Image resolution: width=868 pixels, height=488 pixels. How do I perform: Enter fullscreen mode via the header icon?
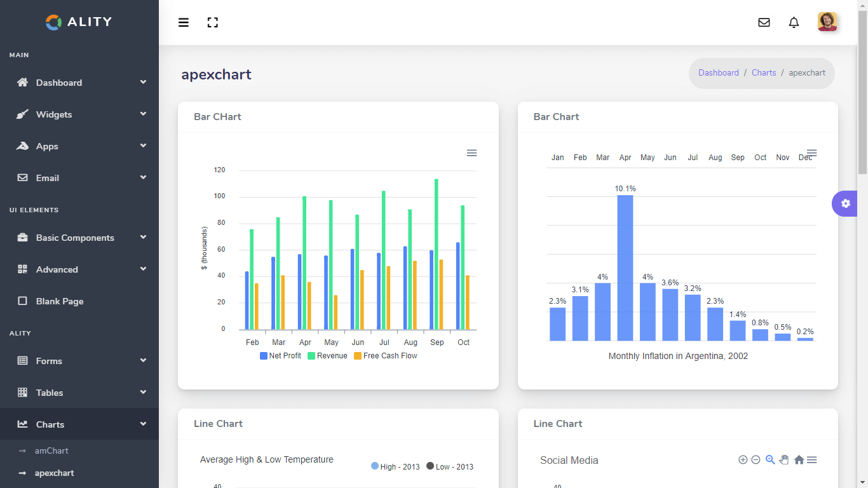point(213,23)
